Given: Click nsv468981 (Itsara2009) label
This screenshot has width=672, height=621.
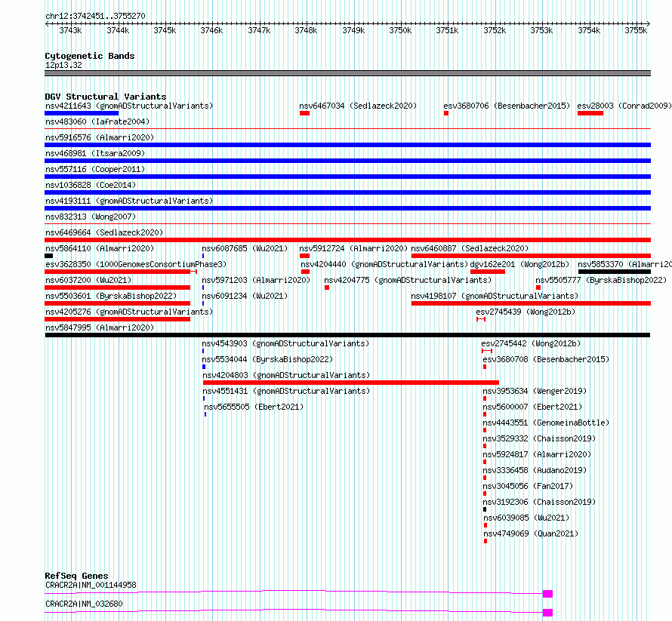Looking at the screenshot, I should [95, 153].
